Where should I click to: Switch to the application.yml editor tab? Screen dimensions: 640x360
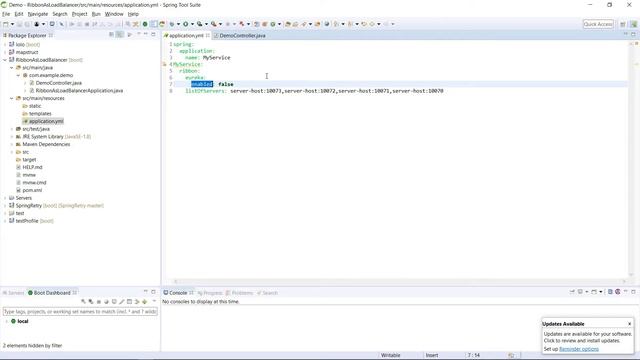coord(186,36)
